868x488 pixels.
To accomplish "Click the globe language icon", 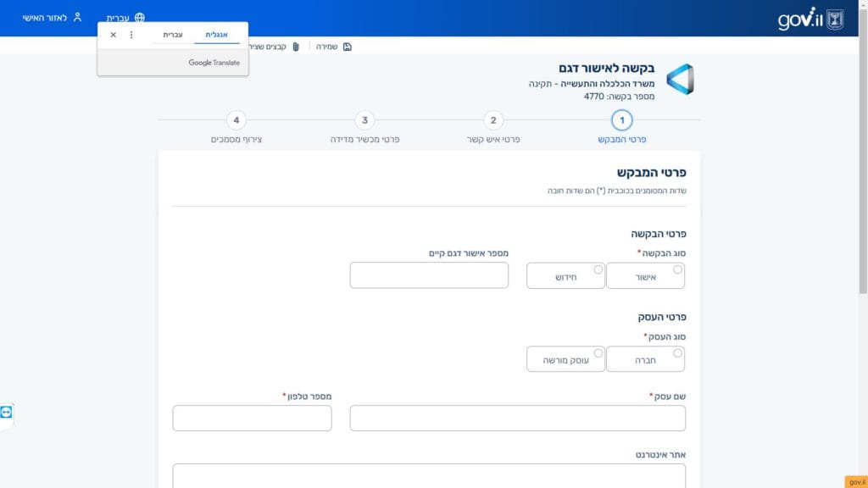I will point(140,18).
